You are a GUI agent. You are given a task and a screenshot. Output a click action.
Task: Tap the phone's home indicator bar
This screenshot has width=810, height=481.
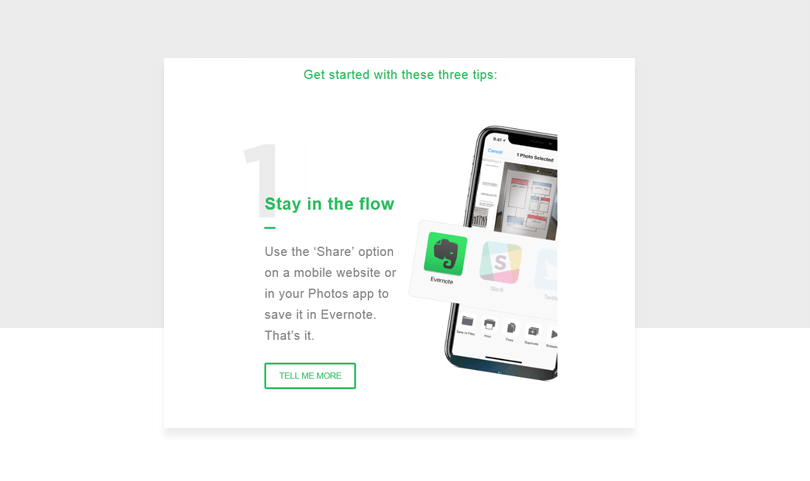(x=503, y=359)
